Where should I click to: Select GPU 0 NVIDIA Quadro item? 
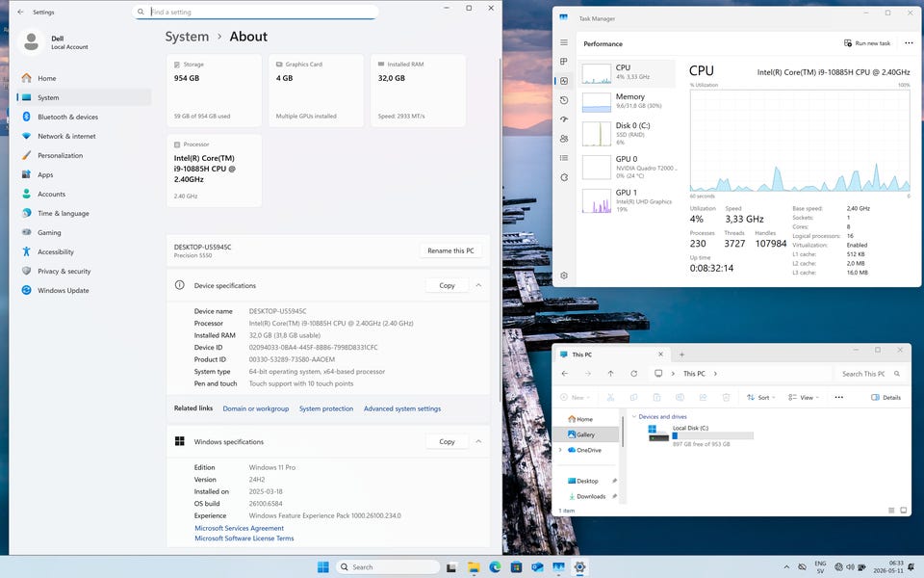(x=627, y=167)
